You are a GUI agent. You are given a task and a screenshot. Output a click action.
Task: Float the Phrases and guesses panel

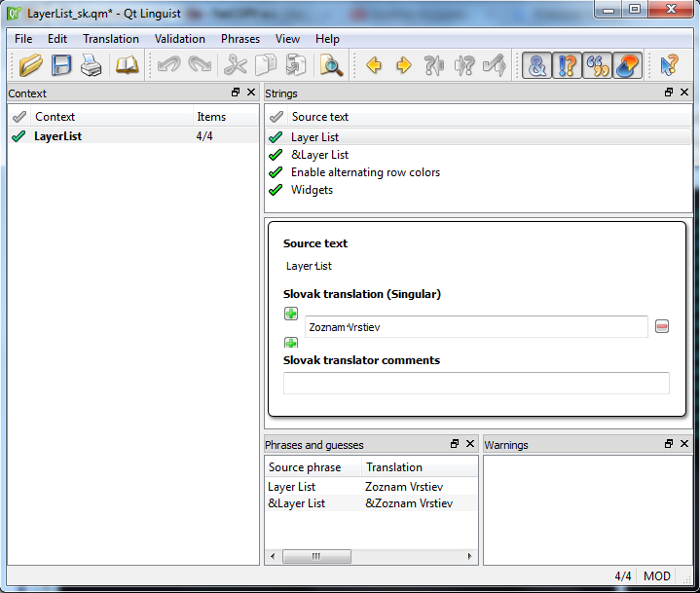coord(455,444)
